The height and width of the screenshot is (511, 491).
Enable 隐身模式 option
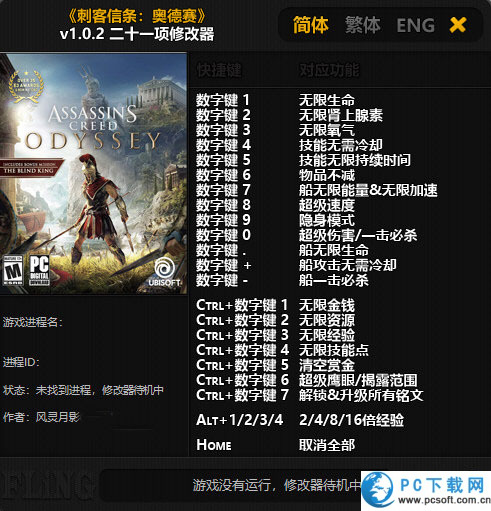(327, 220)
